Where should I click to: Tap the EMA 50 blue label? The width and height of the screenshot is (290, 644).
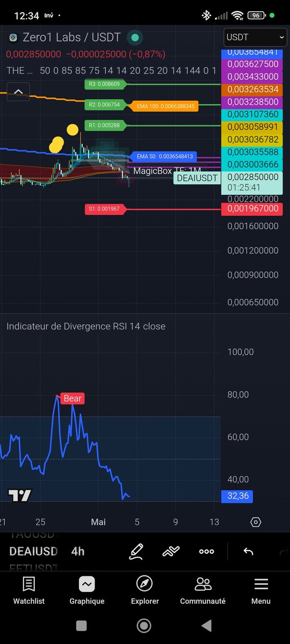click(164, 156)
